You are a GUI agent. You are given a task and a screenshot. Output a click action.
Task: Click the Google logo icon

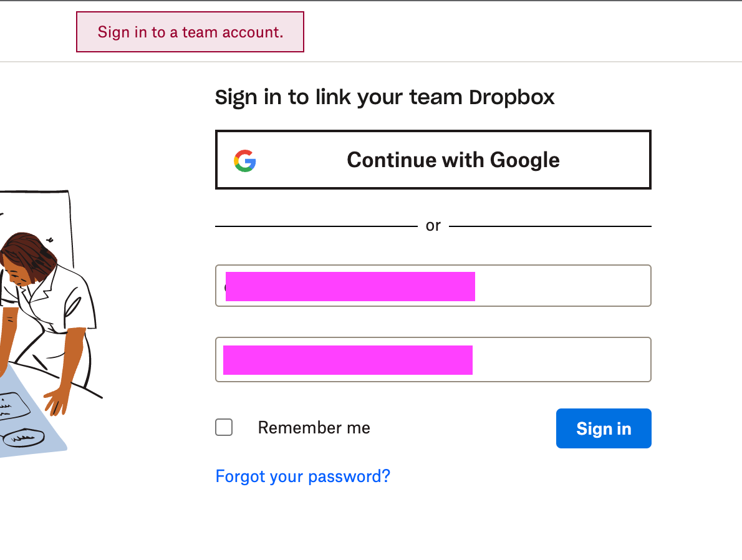click(x=245, y=160)
